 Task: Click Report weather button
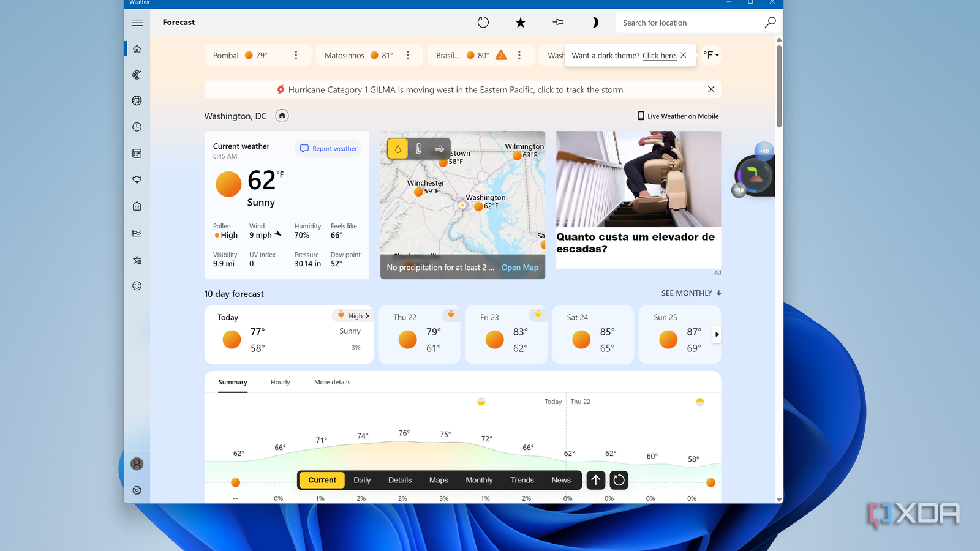328,148
